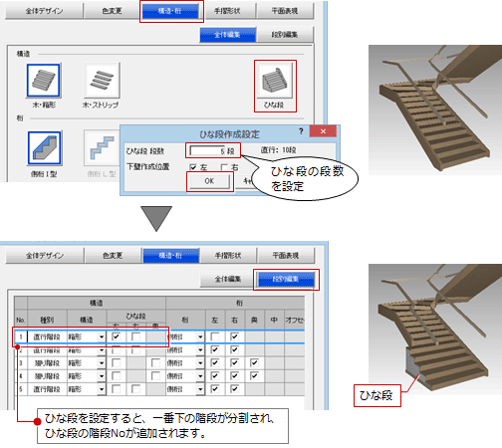The height and width of the screenshot is (448, 502).
Task: Select the 木・箱形 structure icon
Action: tap(44, 81)
